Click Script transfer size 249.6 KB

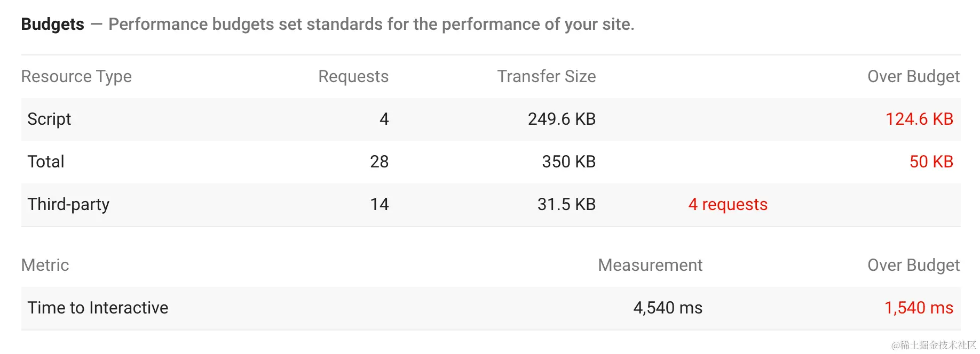click(561, 119)
